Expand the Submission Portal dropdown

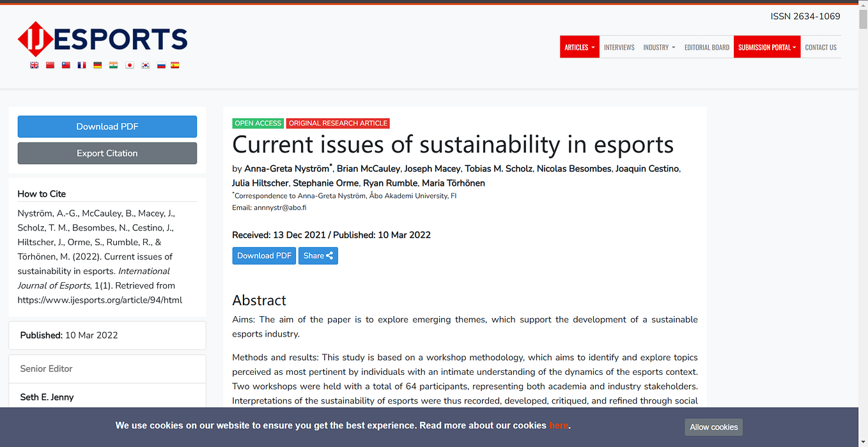(767, 47)
